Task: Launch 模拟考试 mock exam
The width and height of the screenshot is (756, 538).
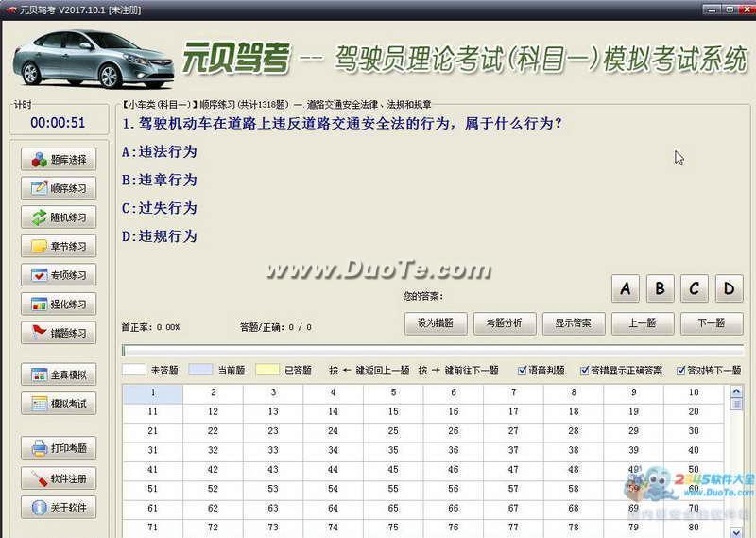Action: (x=59, y=404)
